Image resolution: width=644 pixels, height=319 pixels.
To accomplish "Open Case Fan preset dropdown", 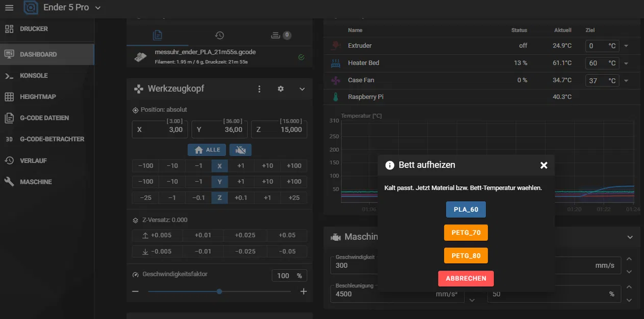I will tap(627, 81).
